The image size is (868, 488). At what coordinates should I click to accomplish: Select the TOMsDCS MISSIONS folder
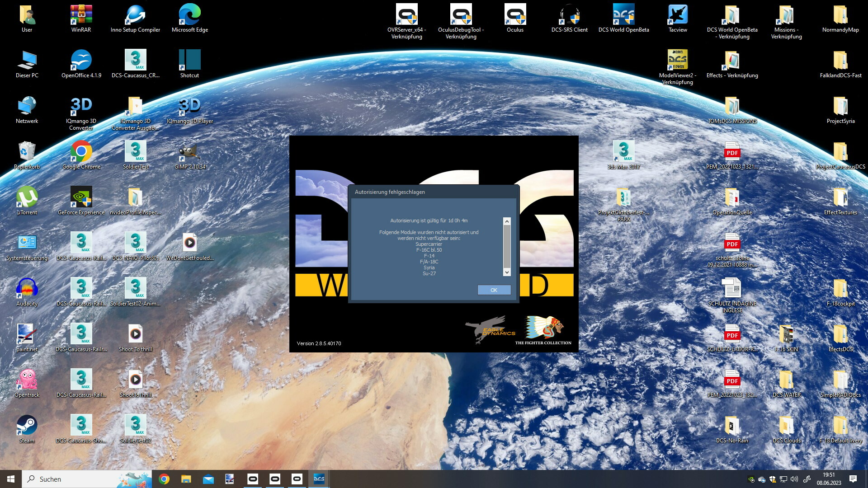coord(732,110)
